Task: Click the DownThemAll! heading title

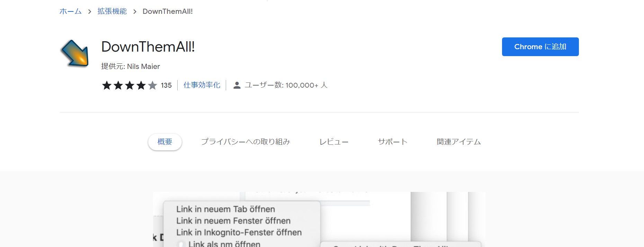Action: (148, 47)
